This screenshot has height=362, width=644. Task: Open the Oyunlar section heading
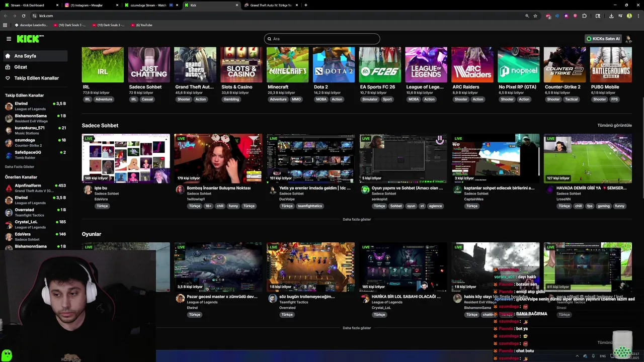pyautogui.click(x=92, y=234)
